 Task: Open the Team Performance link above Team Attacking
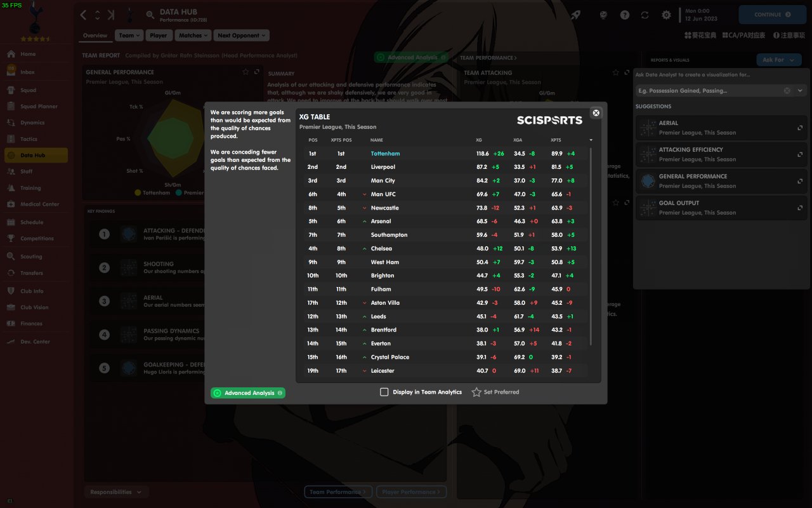[488, 58]
